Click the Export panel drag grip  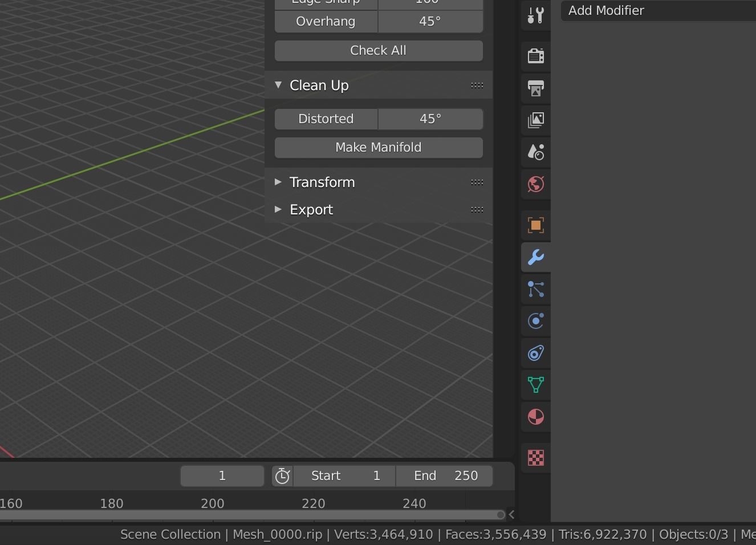pos(477,210)
